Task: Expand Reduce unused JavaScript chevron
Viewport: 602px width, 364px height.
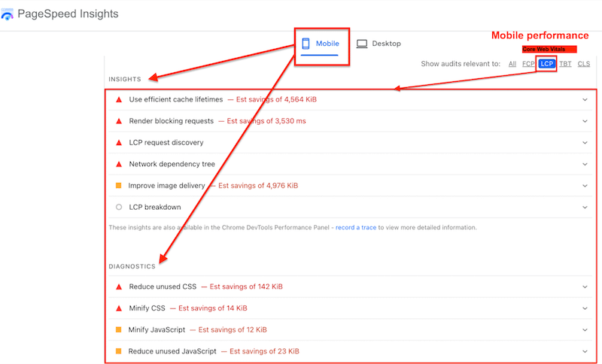Action: [x=585, y=351]
